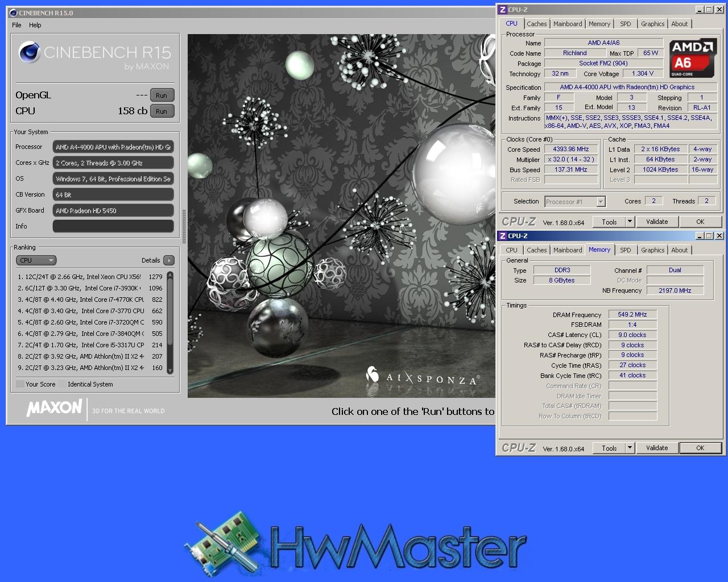Switch to Memory tab in upper CPU-Z

point(599,24)
